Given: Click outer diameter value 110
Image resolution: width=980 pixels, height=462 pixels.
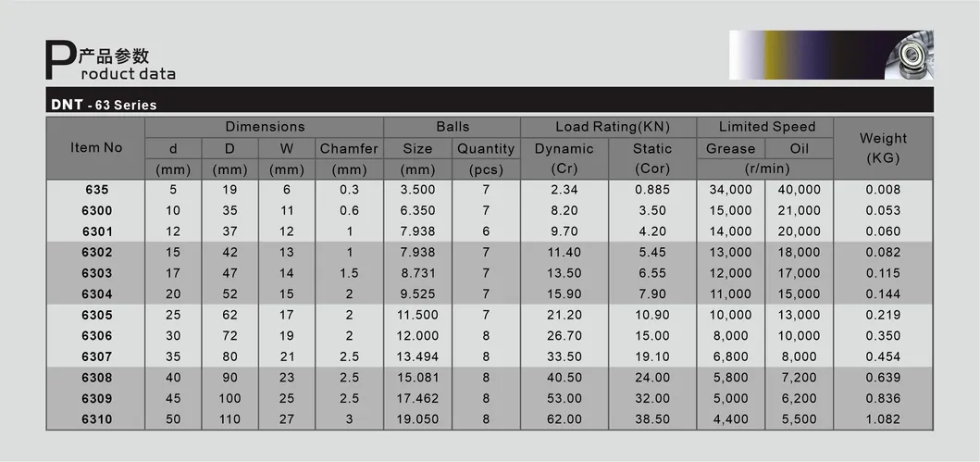Looking at the screenshot, I should [230, 419].
